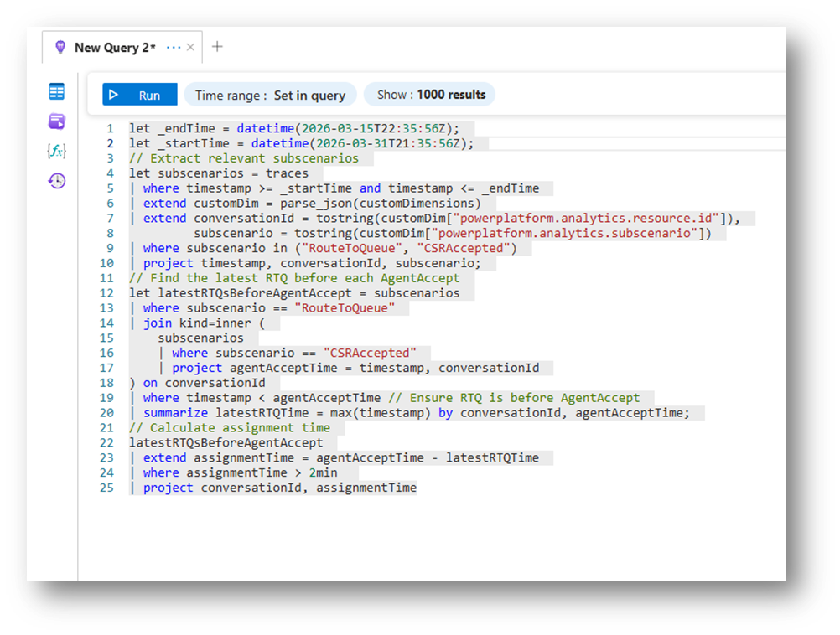840x635 pixels.
Task: Open the Functions (fx) sidebar icon
Action: (x=56, y=151)
